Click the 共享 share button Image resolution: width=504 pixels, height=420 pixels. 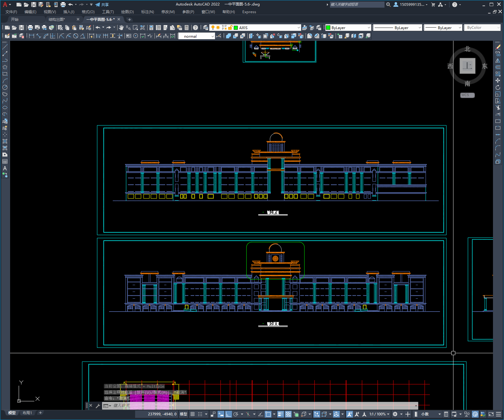click(x=102, y=5)
